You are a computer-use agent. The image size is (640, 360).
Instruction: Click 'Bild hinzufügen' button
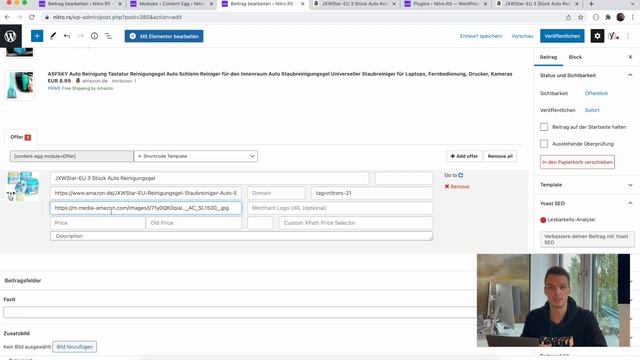(x=75, y=347)
